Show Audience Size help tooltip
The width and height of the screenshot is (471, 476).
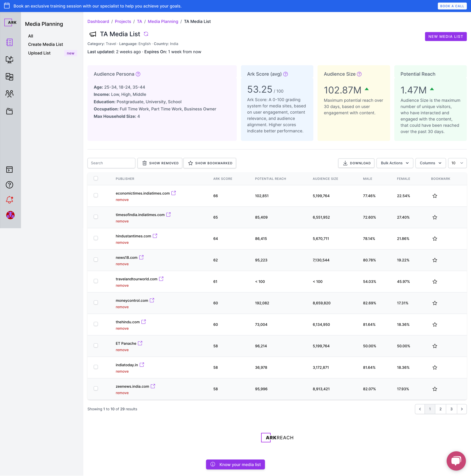point(359,74)
